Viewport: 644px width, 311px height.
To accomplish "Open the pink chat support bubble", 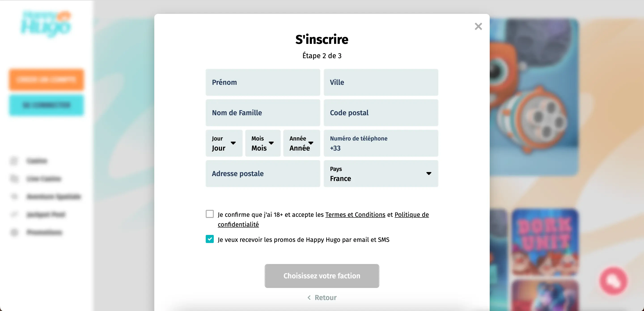I will point(613,281).
